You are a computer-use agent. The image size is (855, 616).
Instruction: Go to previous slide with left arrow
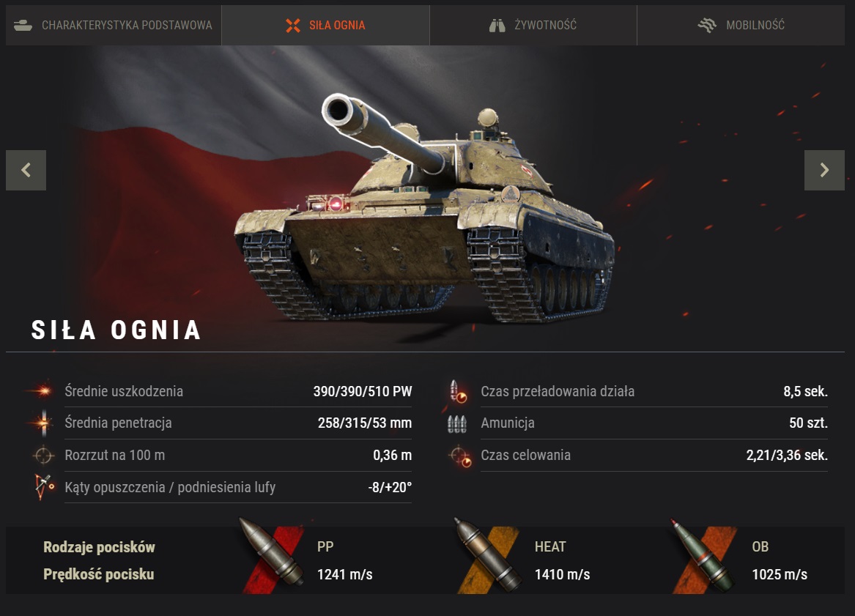pos(26,170)
